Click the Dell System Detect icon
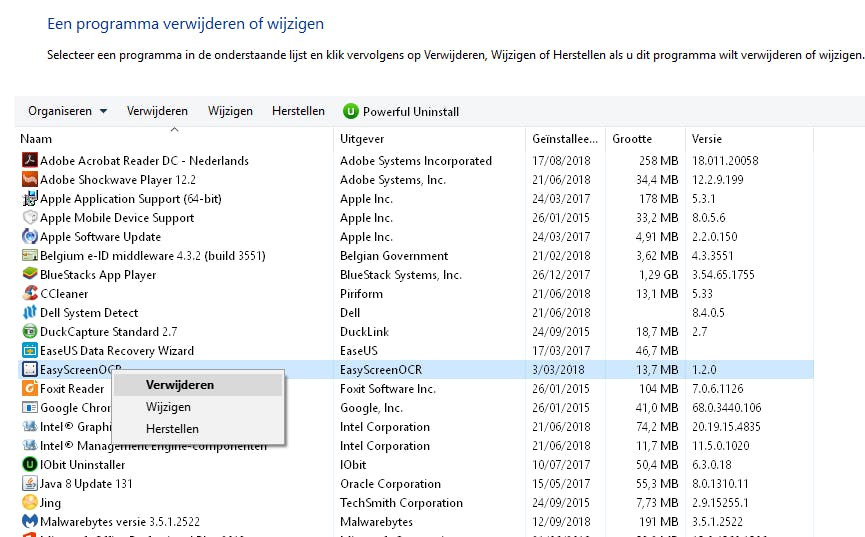Screen dimensions: 865x537 coord(29,312)
